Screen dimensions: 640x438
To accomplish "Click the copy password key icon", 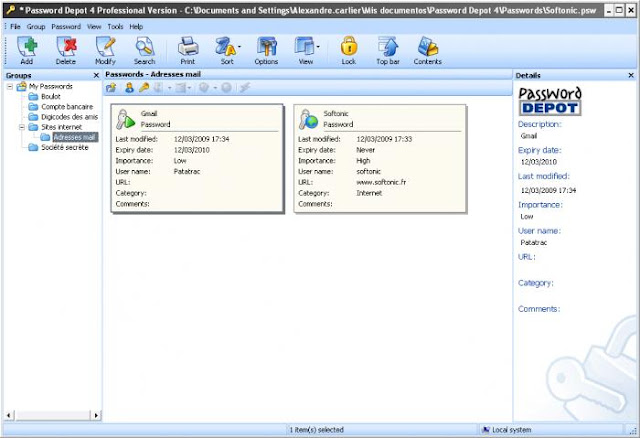I will pos(144,87).
